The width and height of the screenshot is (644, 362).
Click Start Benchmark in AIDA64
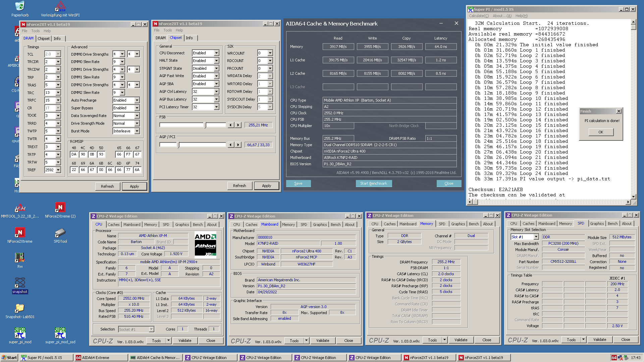pos(374,183)
